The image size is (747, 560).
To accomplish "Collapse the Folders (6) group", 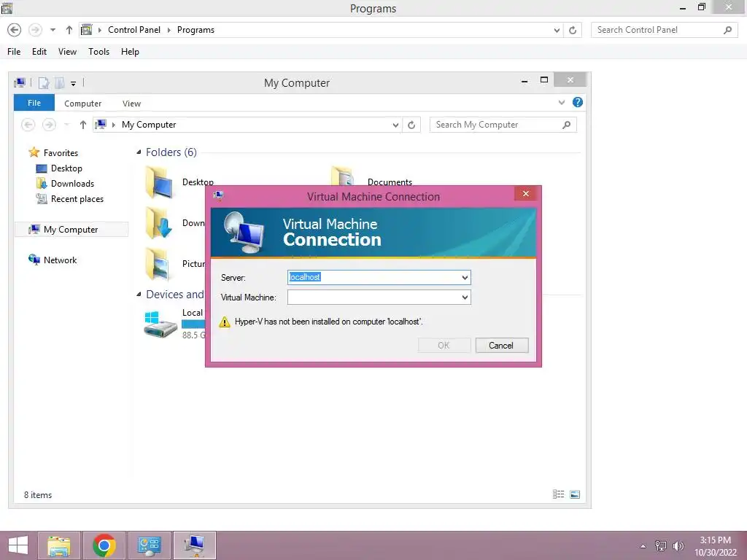I will 139,152.
